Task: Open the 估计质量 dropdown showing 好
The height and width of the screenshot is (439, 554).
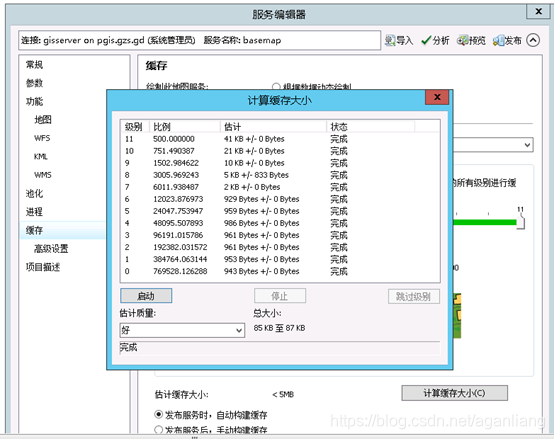Action: [x=182, y=330]
